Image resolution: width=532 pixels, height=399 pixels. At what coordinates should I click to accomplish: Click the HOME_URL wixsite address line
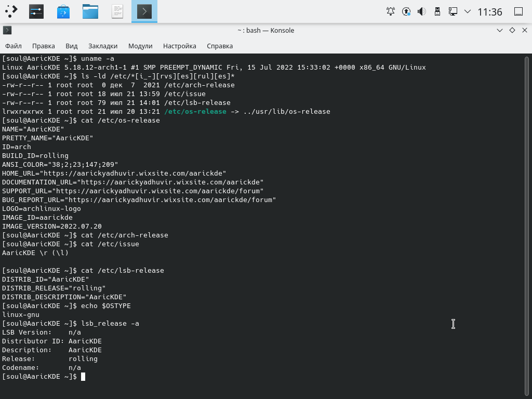point(114,174)
